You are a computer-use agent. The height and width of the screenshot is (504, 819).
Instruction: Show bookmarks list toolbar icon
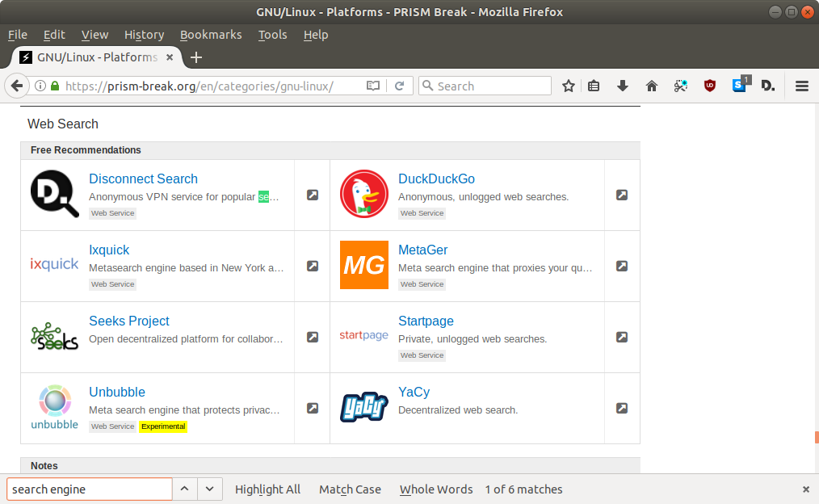coord(594,86)
